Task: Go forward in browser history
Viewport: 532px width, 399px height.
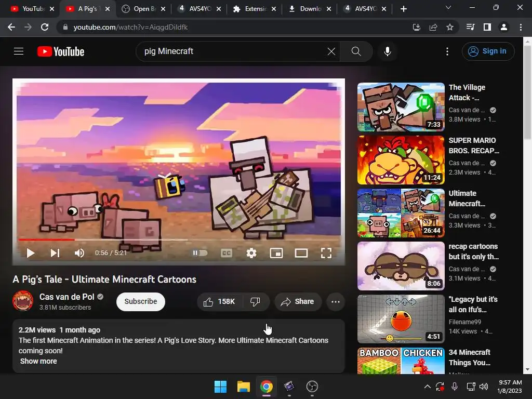Action: click(28, 27)
